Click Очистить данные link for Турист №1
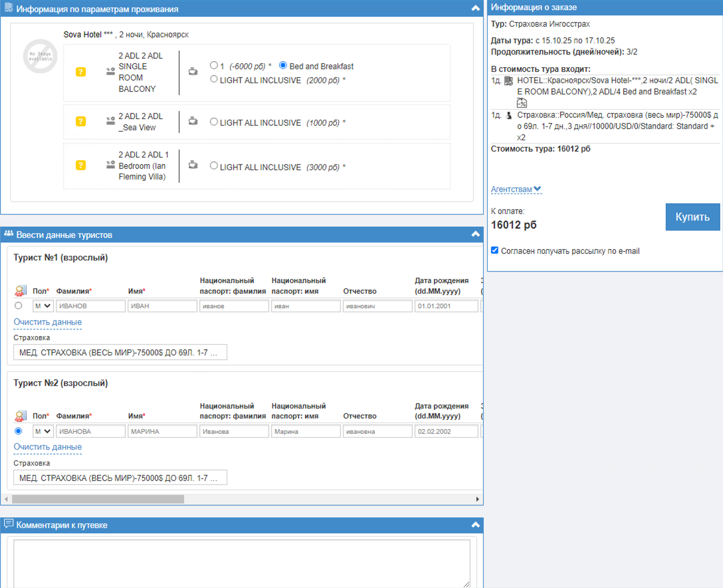Screen dimensions: 723x588 (x=48, y=322)
